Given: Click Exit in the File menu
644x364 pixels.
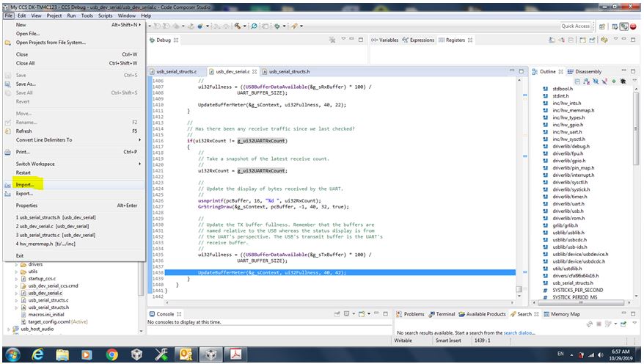Looking at the screenshot, I should 74,255.
